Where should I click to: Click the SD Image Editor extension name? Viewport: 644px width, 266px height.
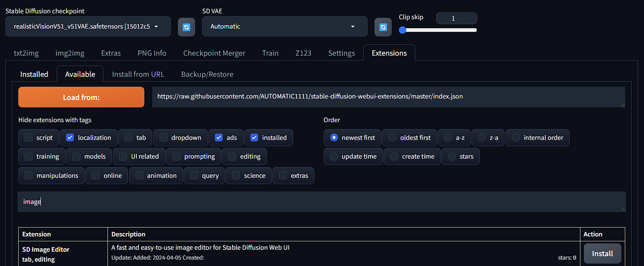(x=46, y=249)
